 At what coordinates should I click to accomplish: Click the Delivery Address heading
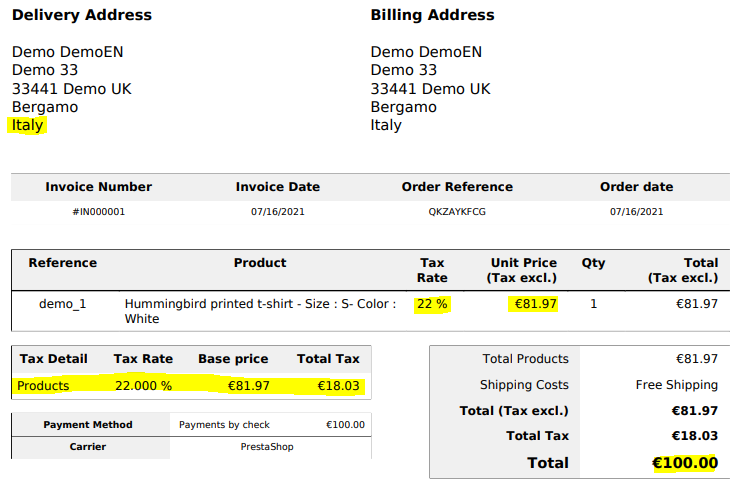click(x=82, y=15)
